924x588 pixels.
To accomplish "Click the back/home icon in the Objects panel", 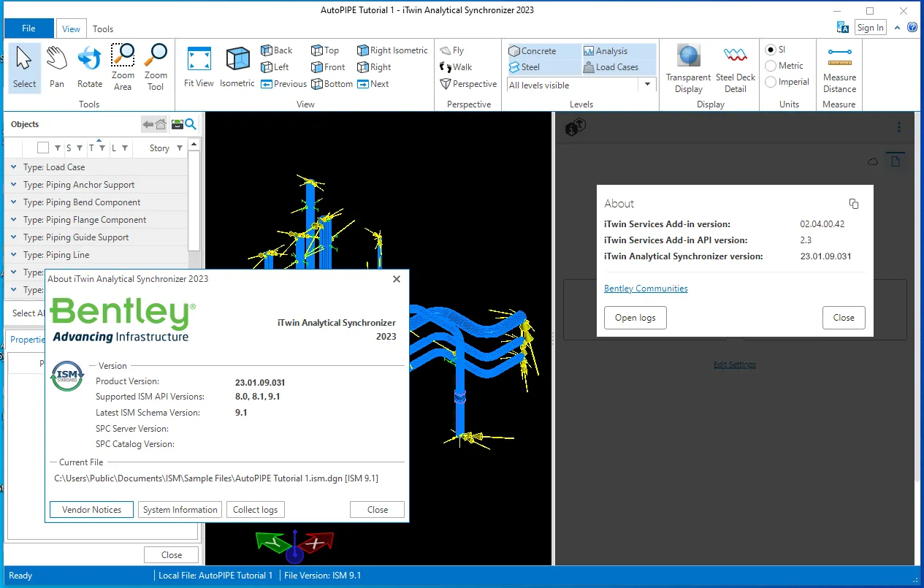I will (x=154, y=124).
